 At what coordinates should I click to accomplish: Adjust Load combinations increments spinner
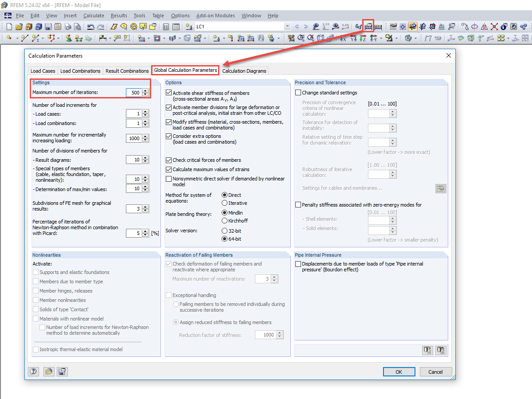[145, 123]
